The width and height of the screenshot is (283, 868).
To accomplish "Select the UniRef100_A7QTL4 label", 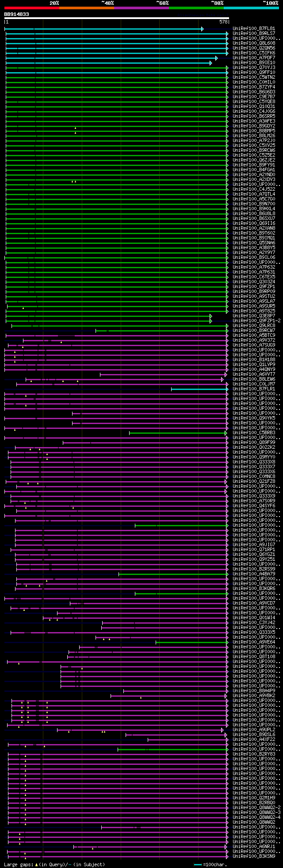I will (x=254, y=194).
